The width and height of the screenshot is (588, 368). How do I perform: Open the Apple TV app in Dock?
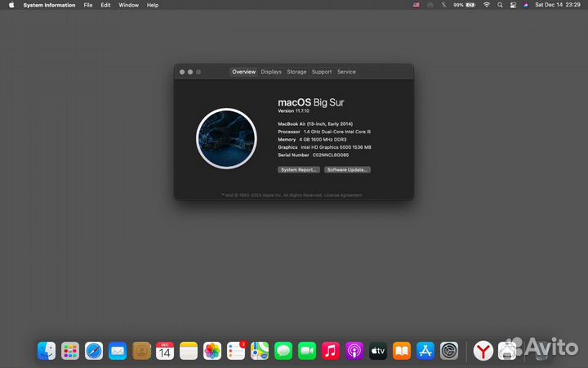click(378, 351)
